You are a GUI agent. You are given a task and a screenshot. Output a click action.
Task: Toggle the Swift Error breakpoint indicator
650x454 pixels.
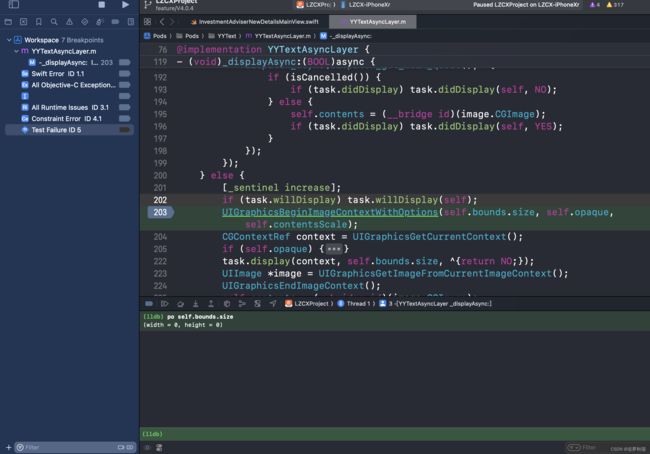[x=125, y=74]
